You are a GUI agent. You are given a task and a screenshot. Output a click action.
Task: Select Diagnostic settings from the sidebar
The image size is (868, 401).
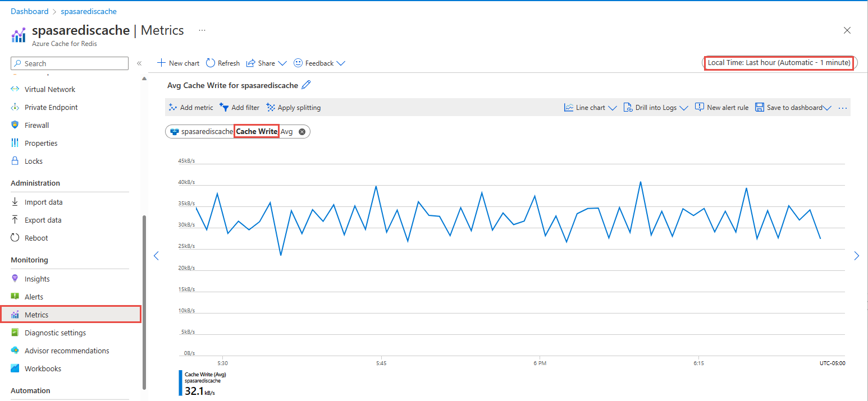(x=56, y=333)
